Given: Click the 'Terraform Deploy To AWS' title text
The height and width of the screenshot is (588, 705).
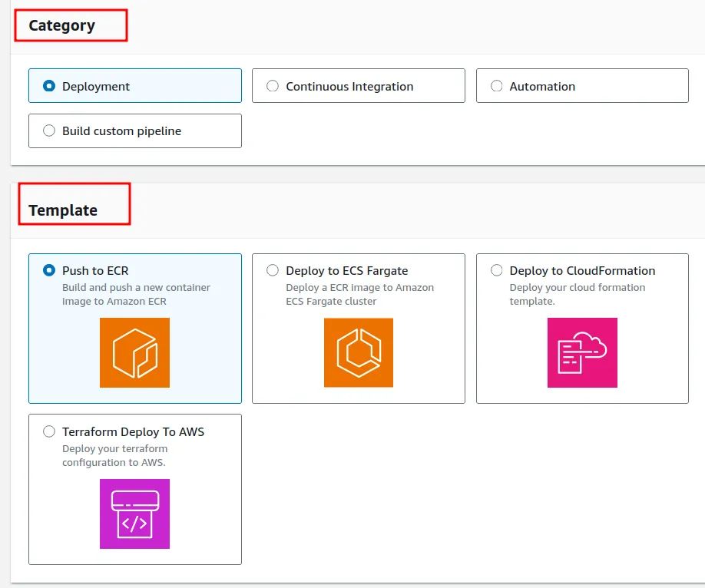Looking at the screenshot, I should [133, 432].
